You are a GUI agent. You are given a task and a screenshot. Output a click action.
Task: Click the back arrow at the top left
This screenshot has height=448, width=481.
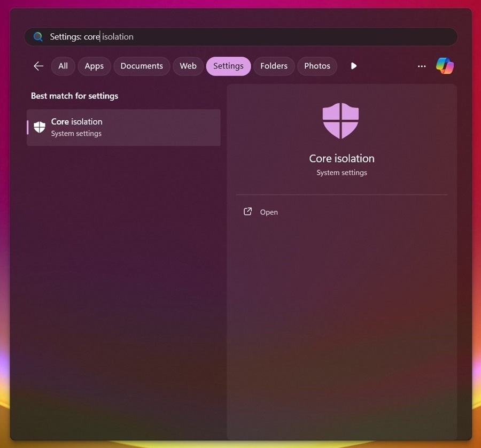[38, 66]
